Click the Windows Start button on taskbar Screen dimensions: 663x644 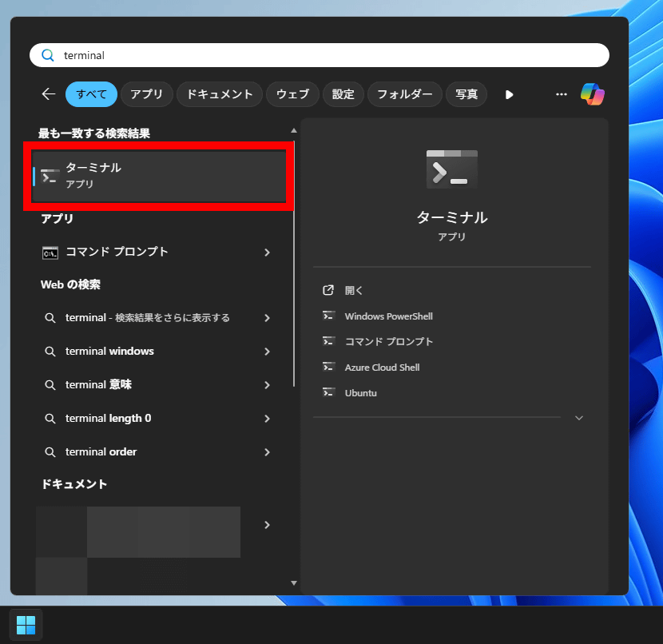coord(26,625)
